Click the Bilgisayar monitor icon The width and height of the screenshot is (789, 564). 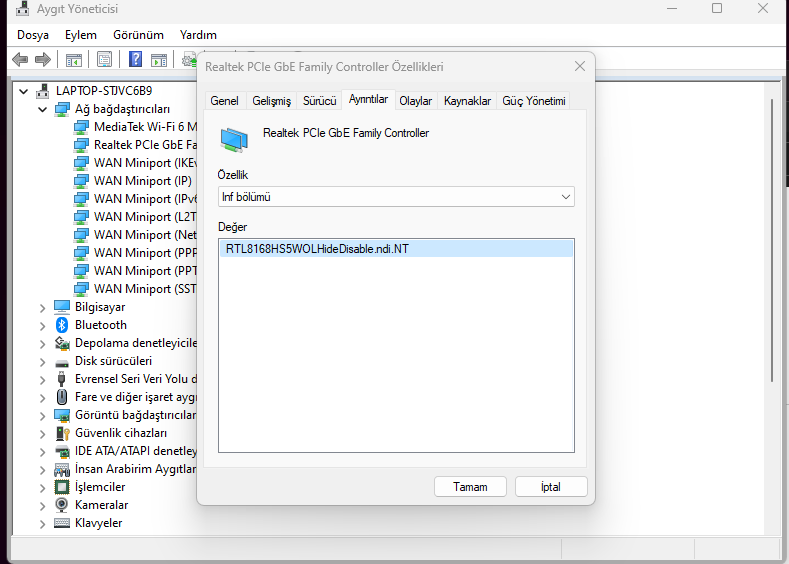(62, 307)
